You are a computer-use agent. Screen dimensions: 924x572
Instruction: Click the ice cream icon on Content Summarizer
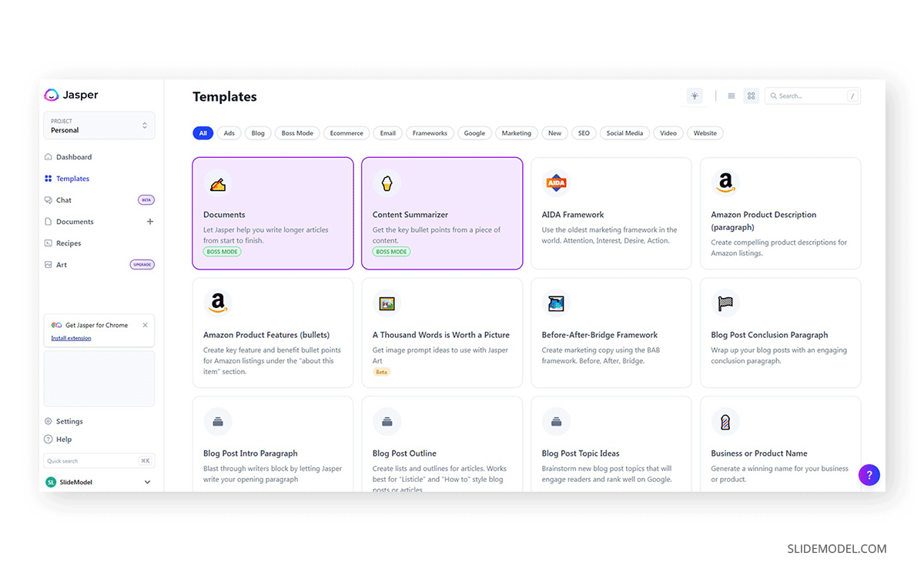(x=387, y=184)
